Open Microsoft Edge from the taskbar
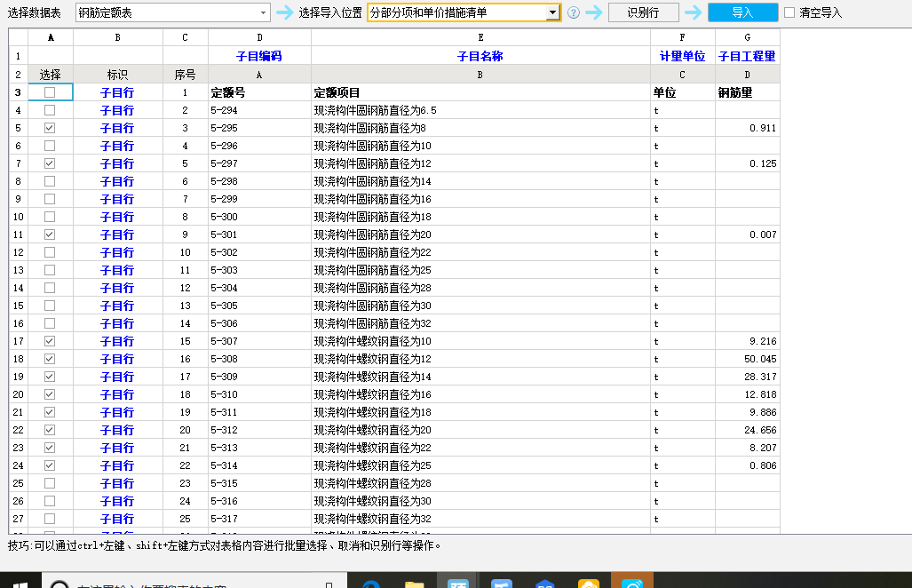This screenshot has width=912, height=588. [x=371, y=584]
